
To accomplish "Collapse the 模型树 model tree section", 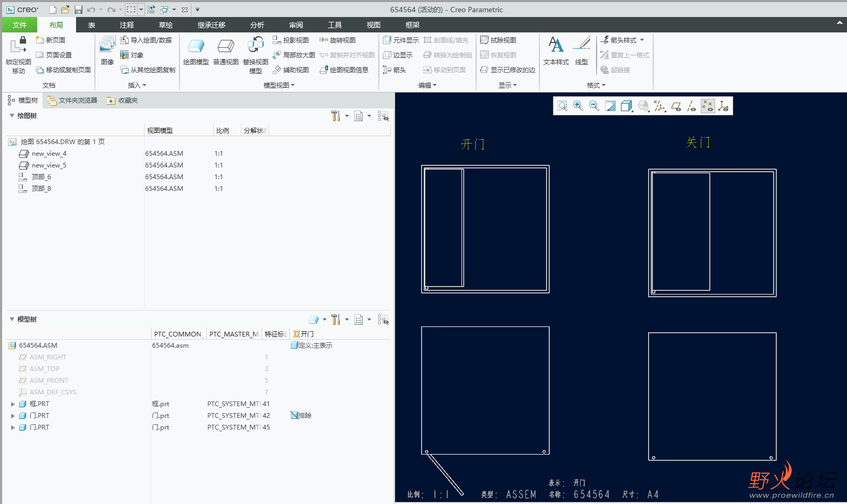I will 12,319.
